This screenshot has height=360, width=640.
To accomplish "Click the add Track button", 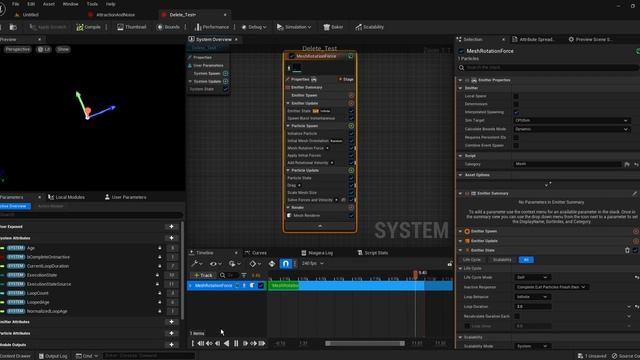I will tap(203, 275).
